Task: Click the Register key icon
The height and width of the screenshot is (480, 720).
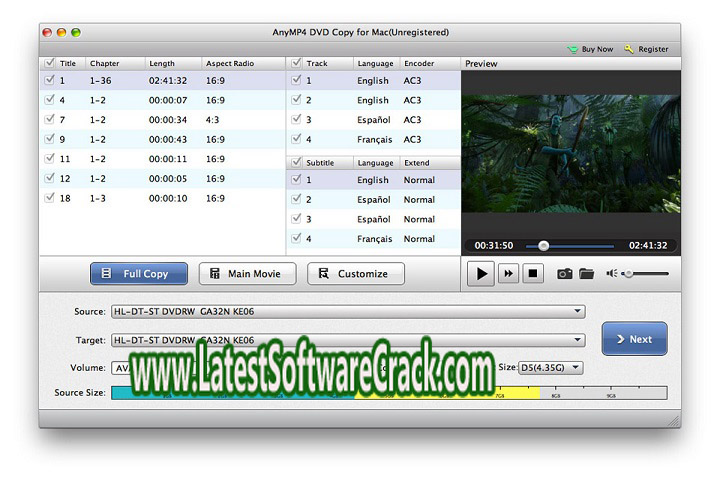Action: click(x=630, y=48)
